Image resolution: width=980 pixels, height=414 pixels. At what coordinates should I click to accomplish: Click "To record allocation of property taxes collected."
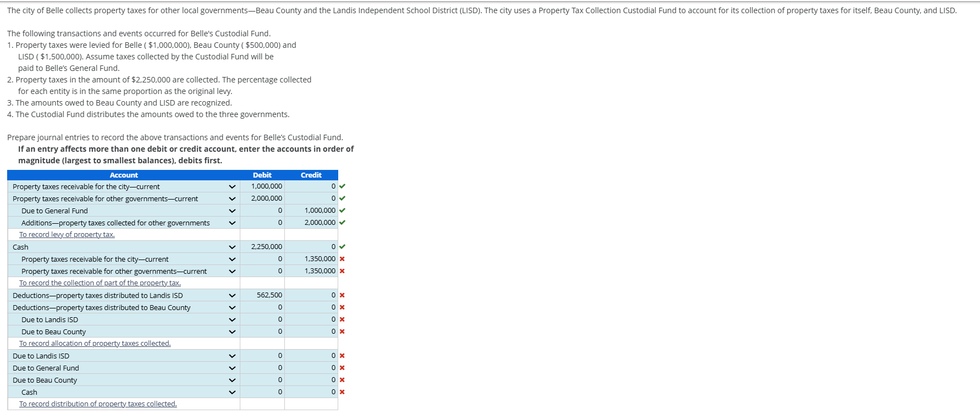point(95,344)
